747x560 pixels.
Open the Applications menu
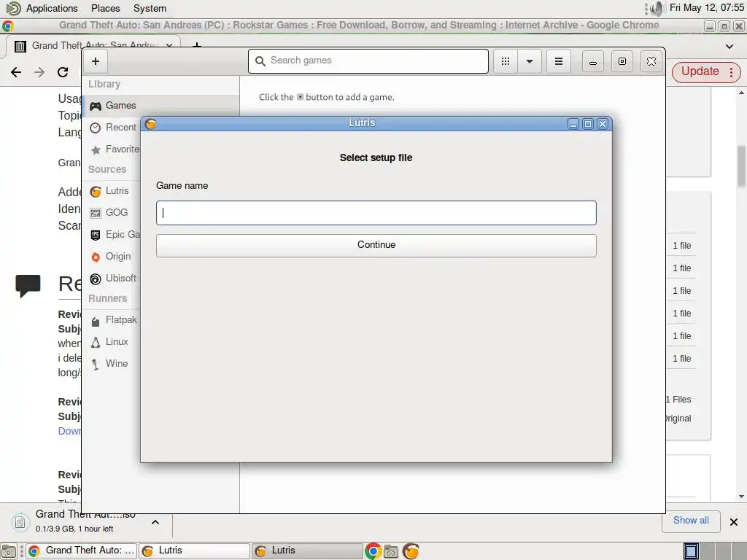(52, 8)
